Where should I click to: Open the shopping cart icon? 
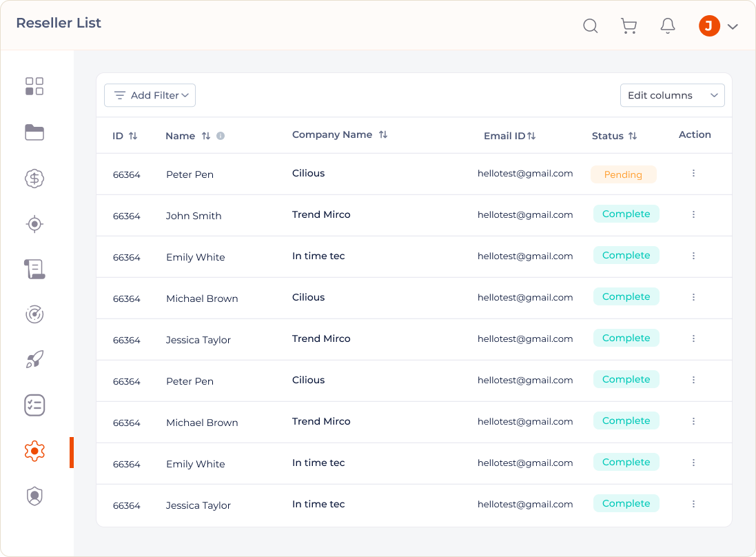pyautogui.click(x=629, y=26)
